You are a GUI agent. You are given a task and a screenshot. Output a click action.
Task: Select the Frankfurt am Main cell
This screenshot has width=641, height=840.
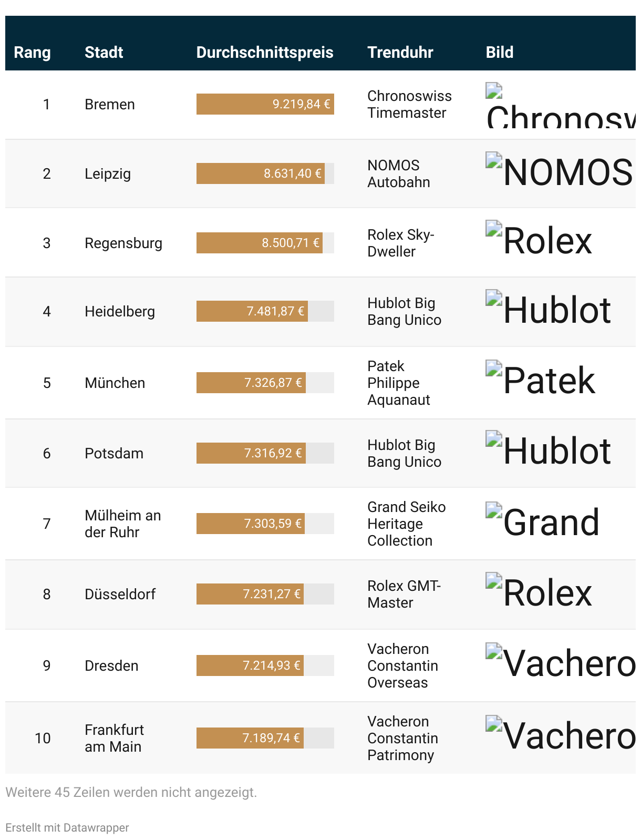114,738
